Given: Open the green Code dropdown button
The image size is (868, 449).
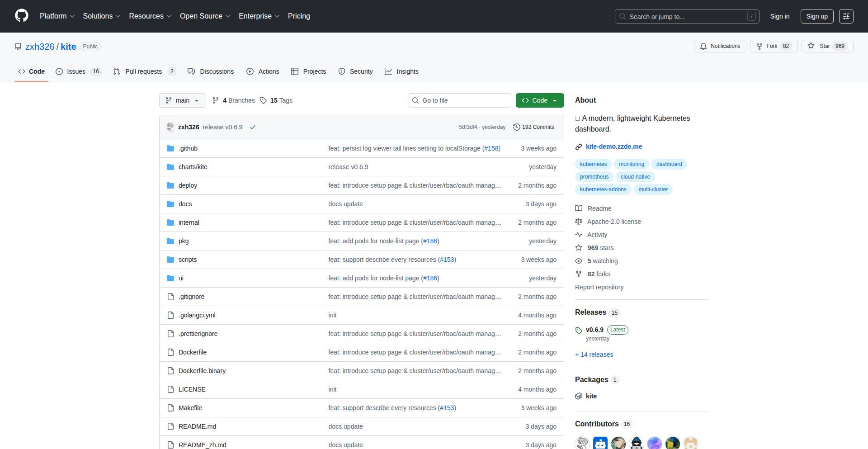Looking at the screenshot, I should coord(539,100).
